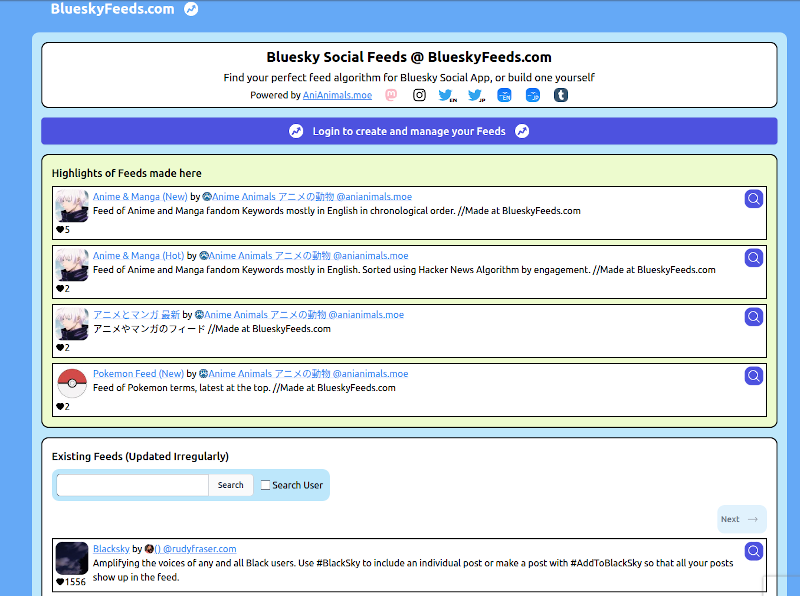
Task: Open the Instagram profile icon
Action: point(419,95)
